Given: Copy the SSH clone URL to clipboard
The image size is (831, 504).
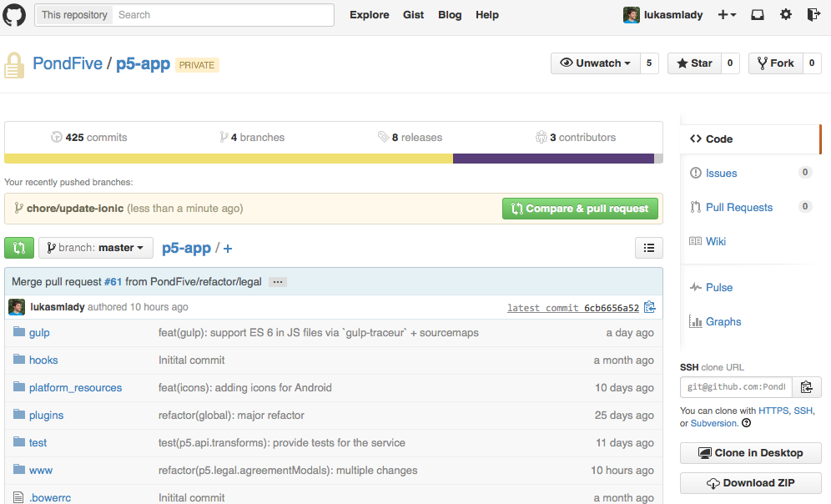Looking at the screenshot, I should [807, 387].
